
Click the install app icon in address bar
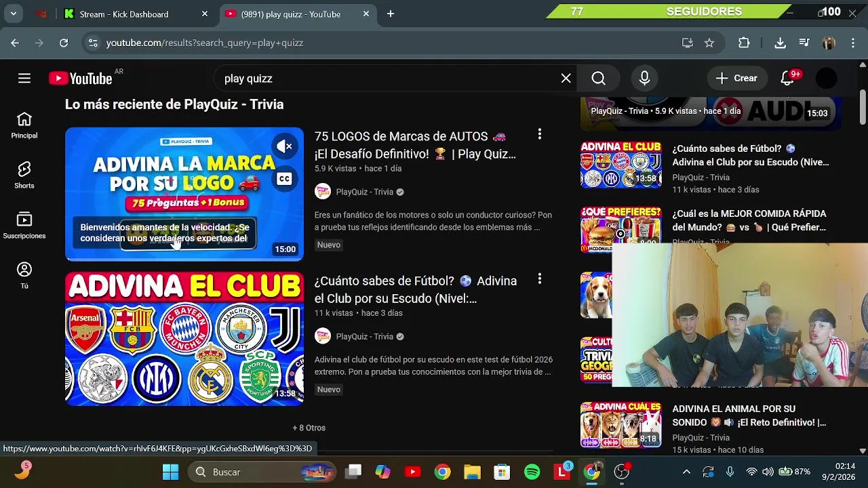pyautogui.click(x=688, y=43)
